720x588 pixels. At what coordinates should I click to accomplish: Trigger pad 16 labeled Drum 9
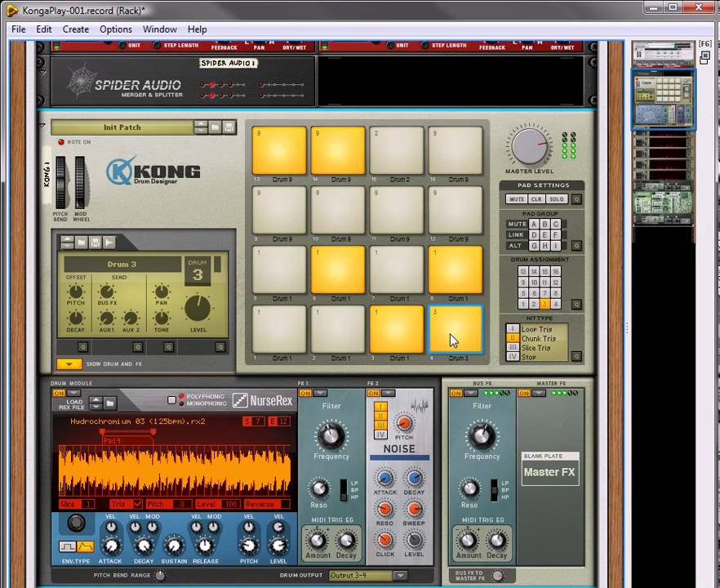(455, 151)
